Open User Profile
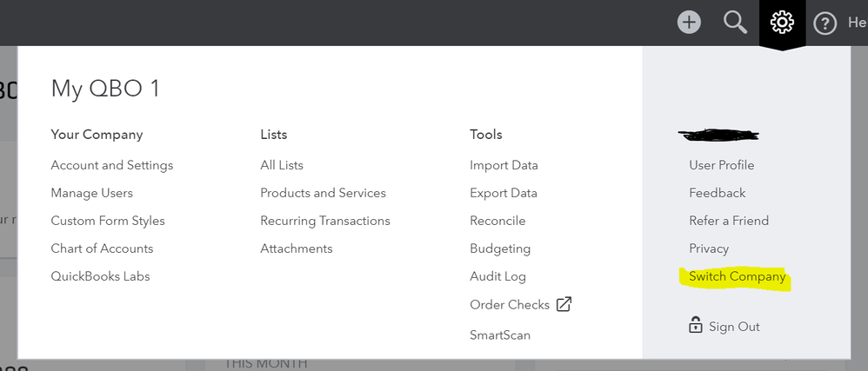This screenshot has height=371, width=868. tap(721, 165)
